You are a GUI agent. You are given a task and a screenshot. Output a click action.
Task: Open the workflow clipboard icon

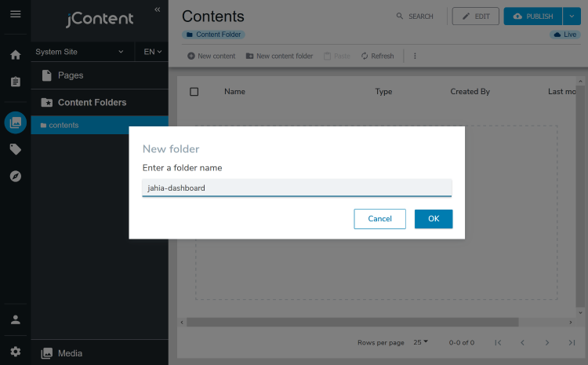(16, 82)
